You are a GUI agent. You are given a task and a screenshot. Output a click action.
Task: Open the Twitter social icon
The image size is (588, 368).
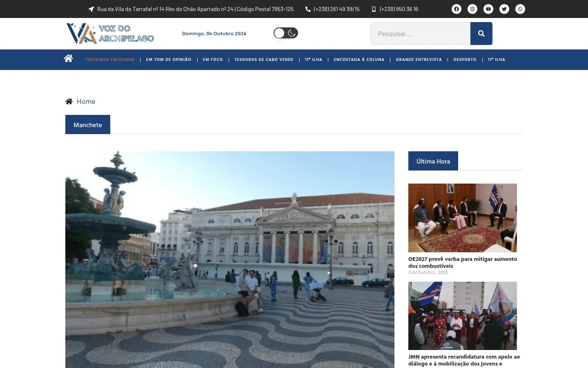[x=504, y=9]
